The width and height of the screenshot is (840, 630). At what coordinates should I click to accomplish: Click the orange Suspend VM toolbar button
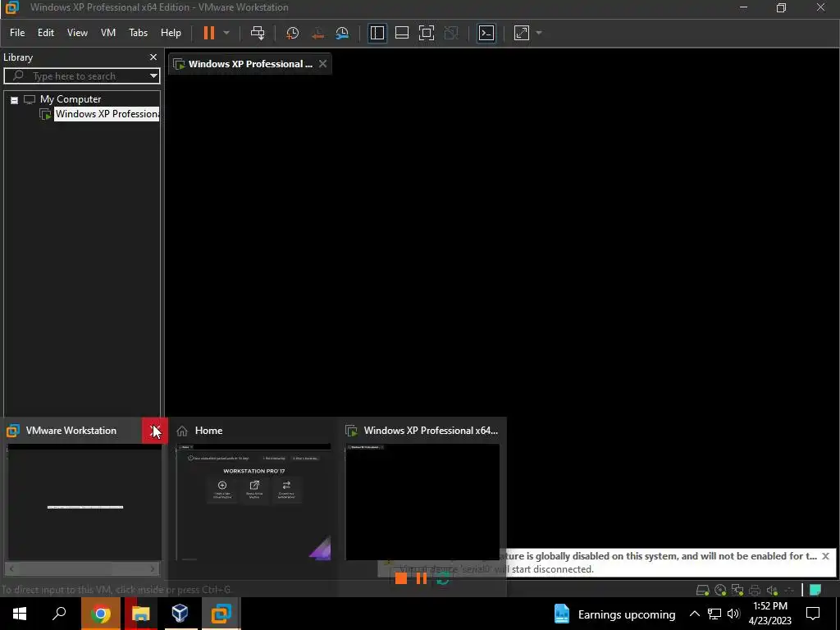pyautogui.click(x=209, y=33)
